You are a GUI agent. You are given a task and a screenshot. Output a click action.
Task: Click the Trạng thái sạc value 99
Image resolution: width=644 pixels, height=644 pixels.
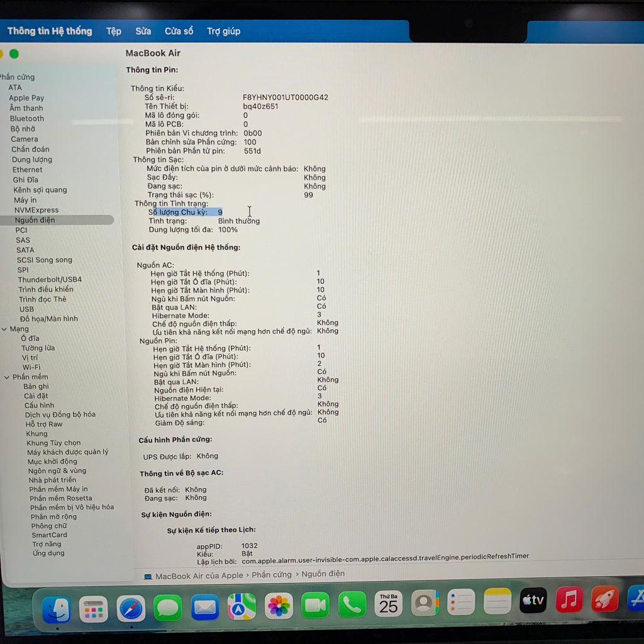[308, 195]
